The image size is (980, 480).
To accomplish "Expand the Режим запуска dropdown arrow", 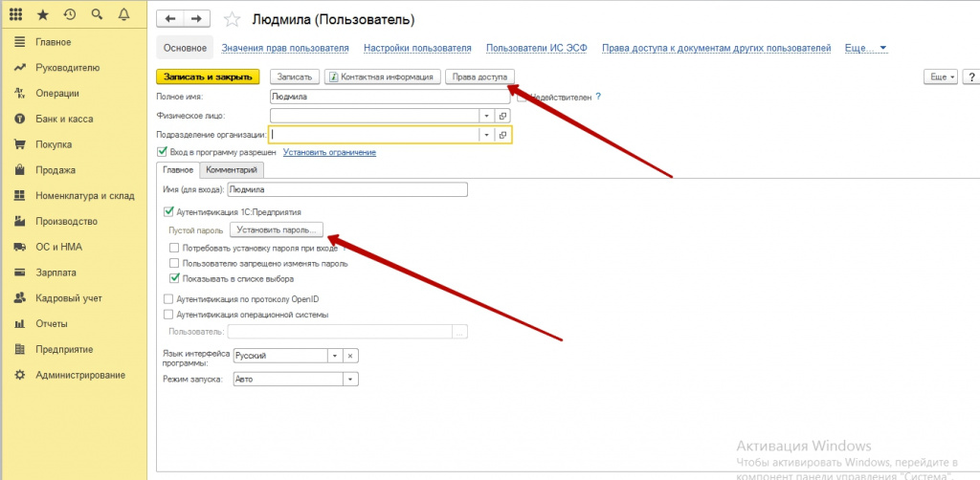I will pyautogui.click(x=350, y=379).
